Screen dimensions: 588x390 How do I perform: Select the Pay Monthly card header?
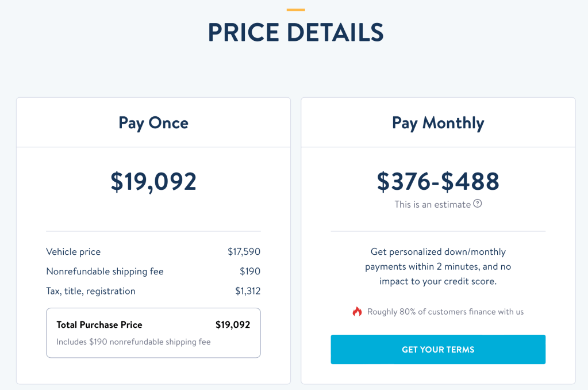[438, 123]
